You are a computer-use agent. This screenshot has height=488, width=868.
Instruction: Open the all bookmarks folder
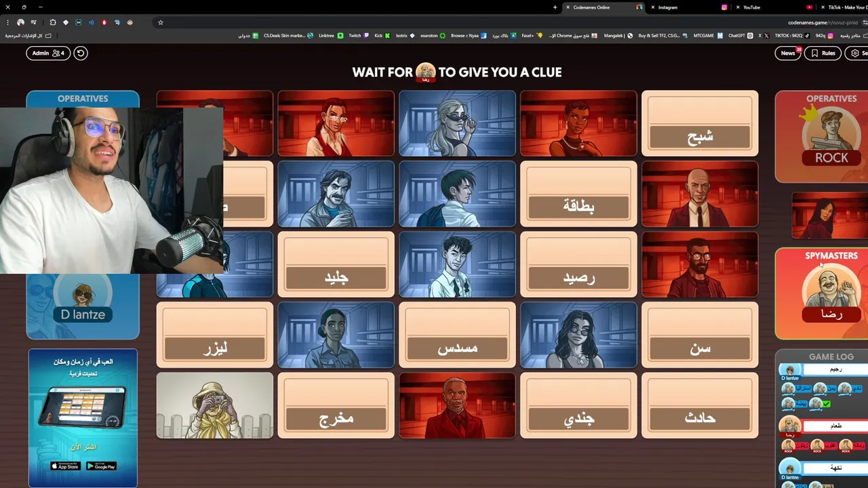click(28, 35)
